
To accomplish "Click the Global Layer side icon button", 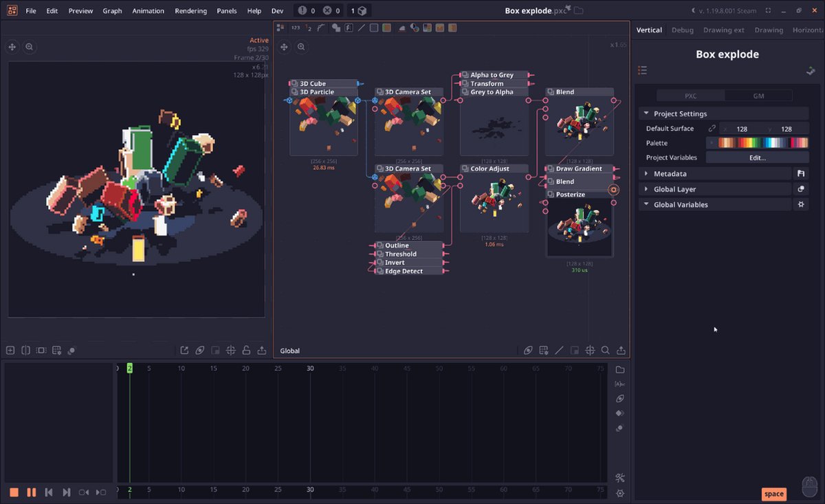I will click(x=801, y=189).
